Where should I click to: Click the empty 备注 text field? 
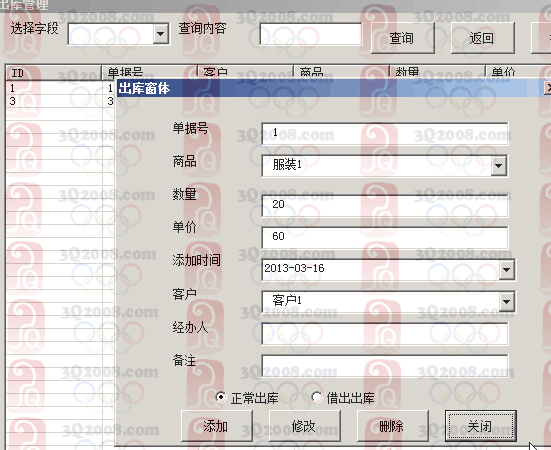pos(385,365)
